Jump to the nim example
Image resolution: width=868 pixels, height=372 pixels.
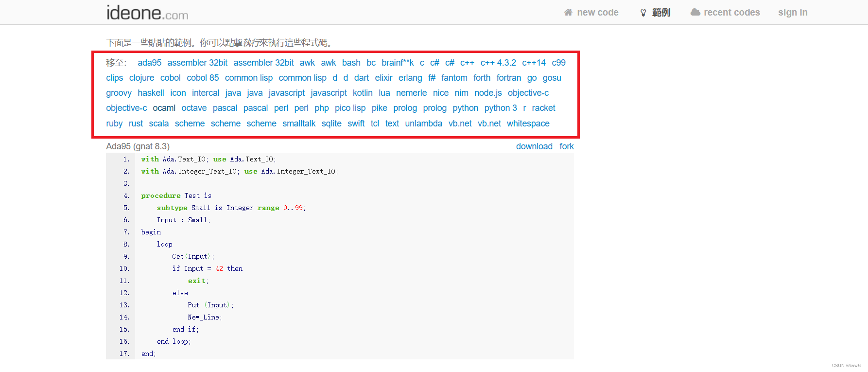461,93
